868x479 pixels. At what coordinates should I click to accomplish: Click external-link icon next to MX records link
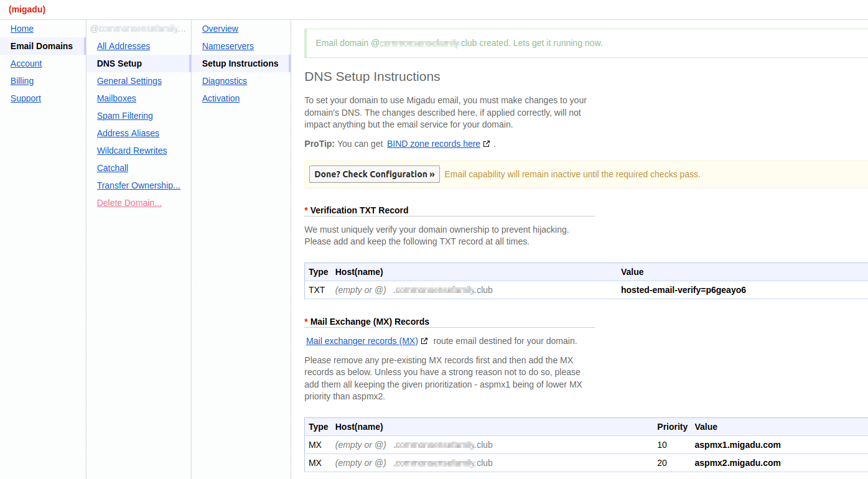(424, 341)
